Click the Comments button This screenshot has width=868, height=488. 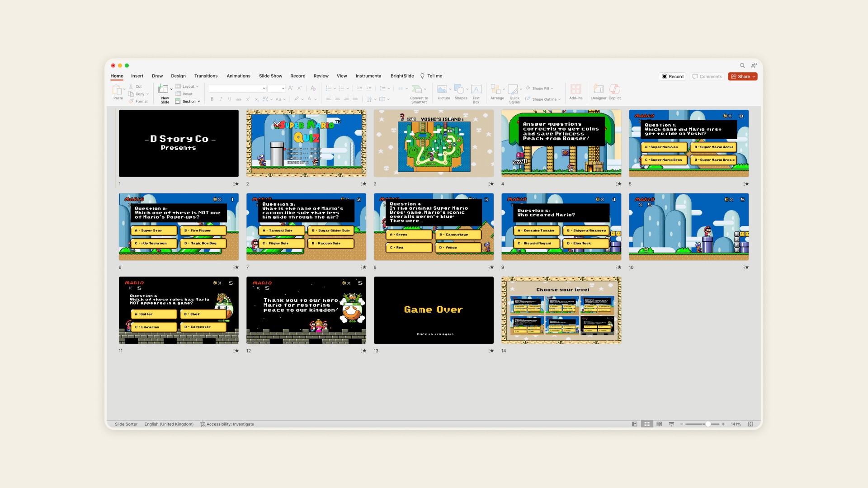click(x=707, y=76)
